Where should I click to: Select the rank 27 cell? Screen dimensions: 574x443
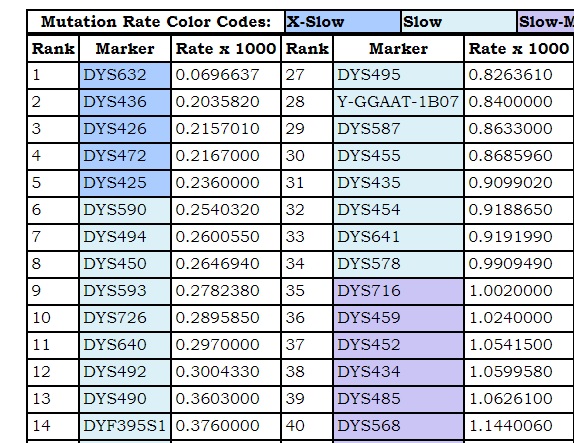coord(307,75)
